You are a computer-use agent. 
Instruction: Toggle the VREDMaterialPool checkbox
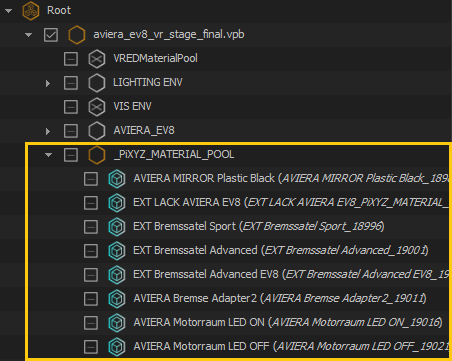[71, 59]
